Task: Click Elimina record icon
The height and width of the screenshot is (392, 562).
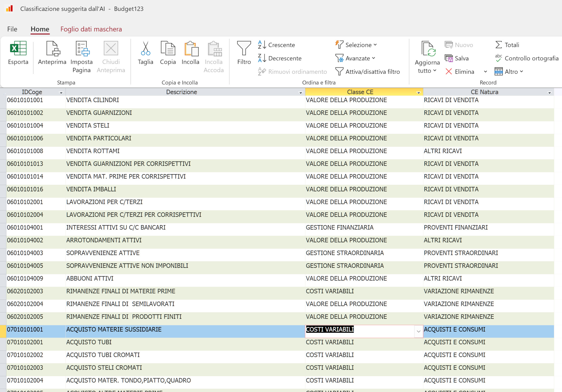Action: point(449,72)
